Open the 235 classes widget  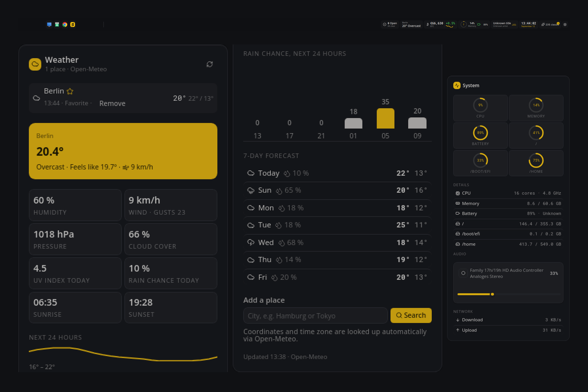tap(551, 24)
